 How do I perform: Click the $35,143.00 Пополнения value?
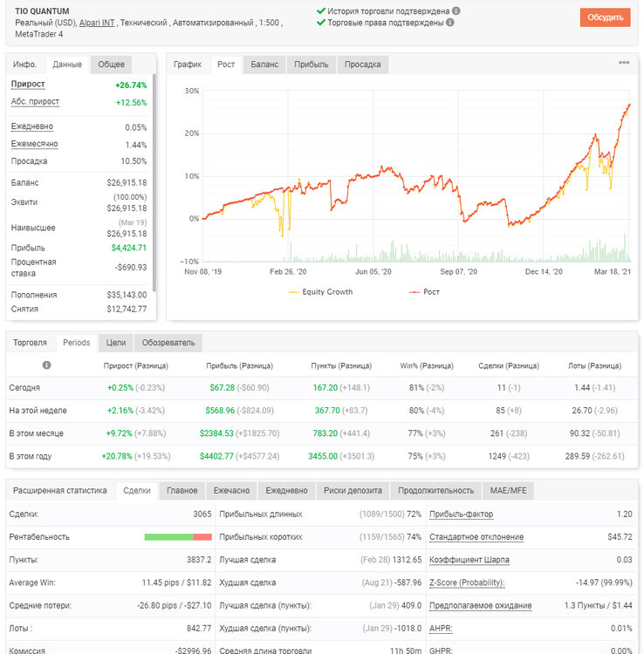[x=127, y=296]
